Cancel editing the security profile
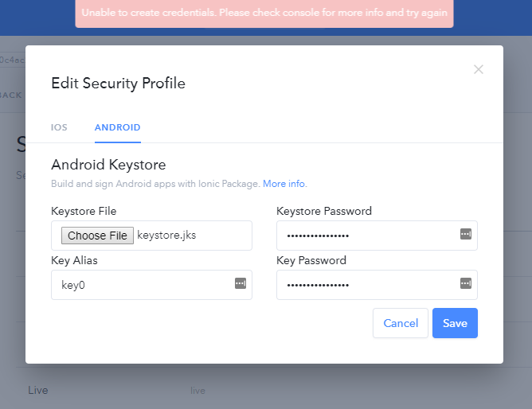Screen dimensions: 532x409 [x=401, y=323]
